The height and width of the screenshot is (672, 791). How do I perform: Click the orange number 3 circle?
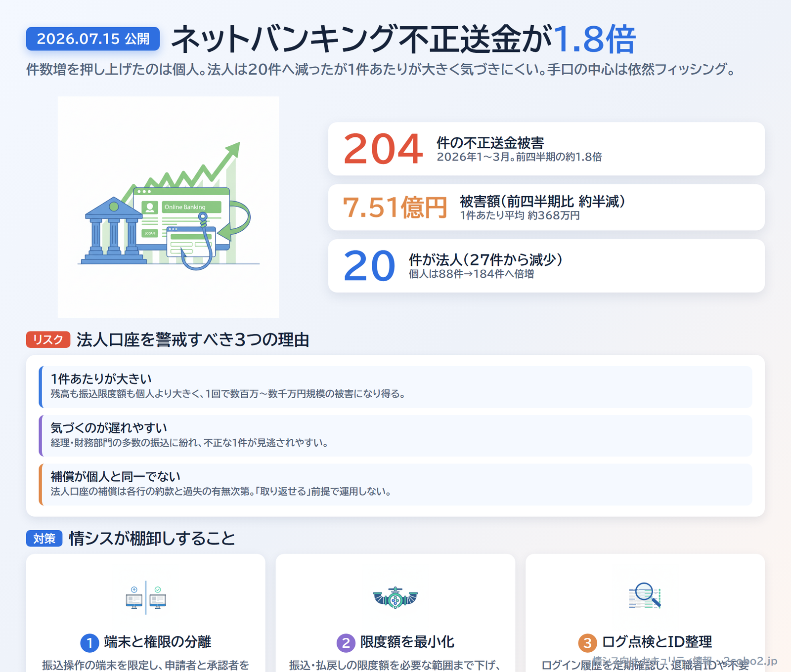click(587, 643)
